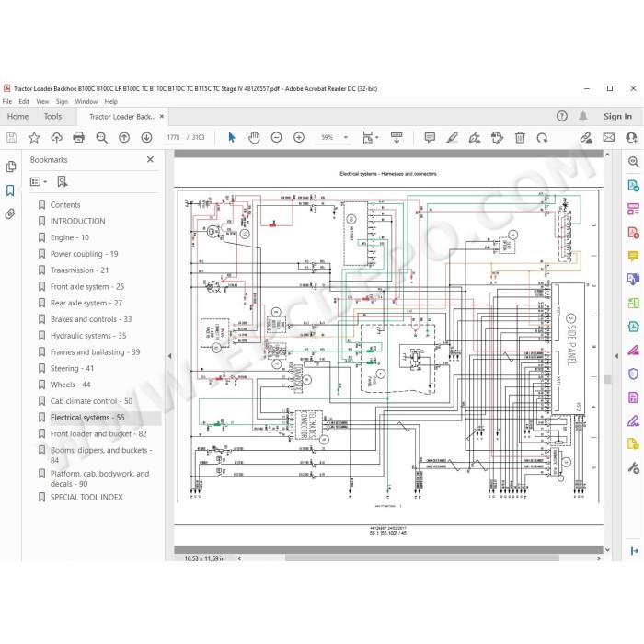Click the Print file icon
The height and width of the screenshot is (644, 644).
point(78,137)
